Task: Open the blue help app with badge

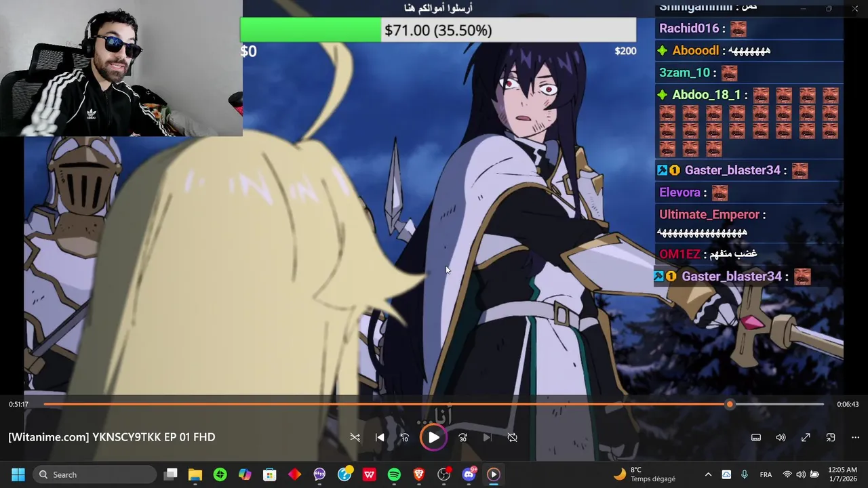Action: point(344,474)
